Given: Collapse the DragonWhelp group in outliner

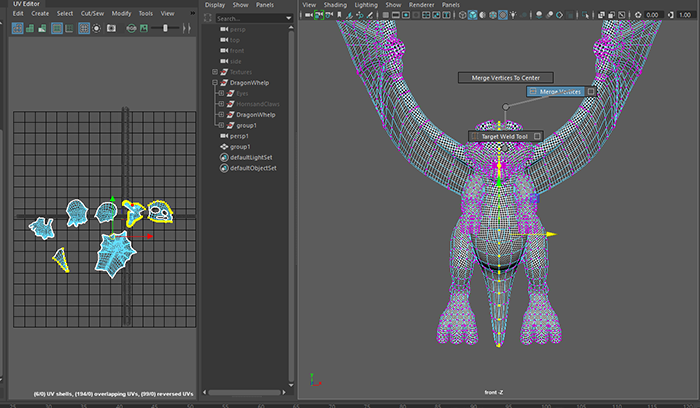Looking at the screenshot, I should (x=215, y=83).
